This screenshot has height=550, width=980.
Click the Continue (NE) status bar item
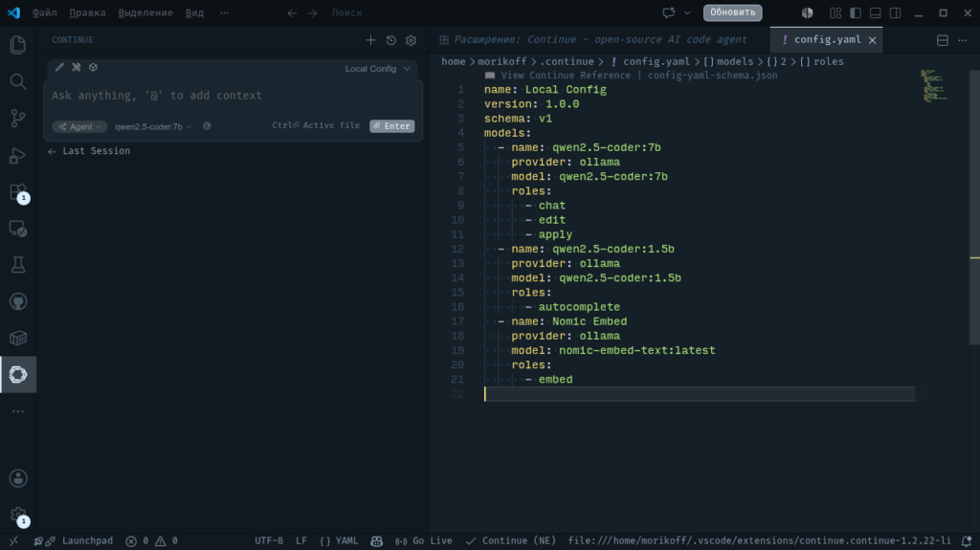[x=511, y=541]
